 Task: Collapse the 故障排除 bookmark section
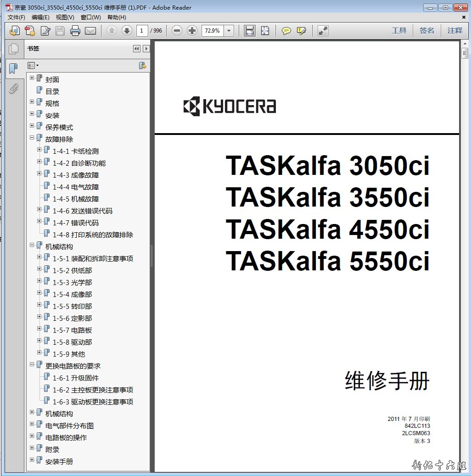[x=32, y=138]
